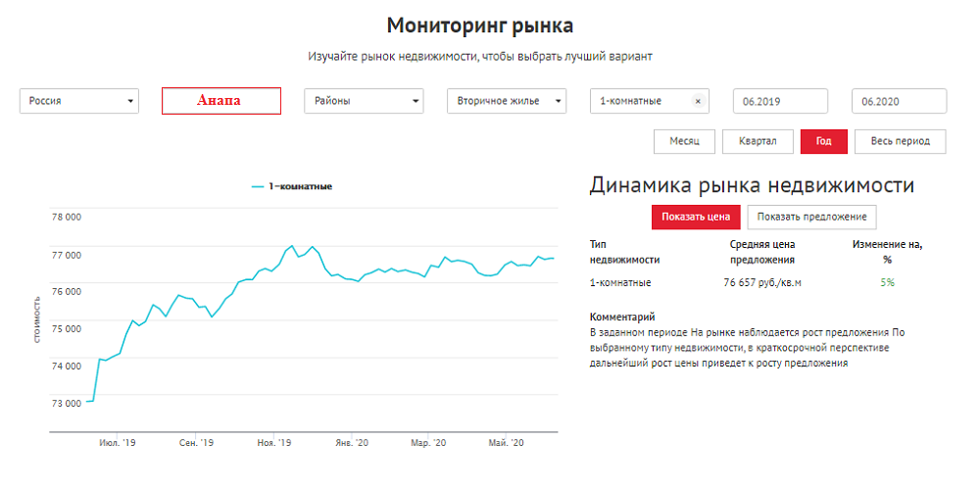The width and height of the screenshot is (980, 490).
Task: Open the Россия country dropdown
Action: (79, 101)
